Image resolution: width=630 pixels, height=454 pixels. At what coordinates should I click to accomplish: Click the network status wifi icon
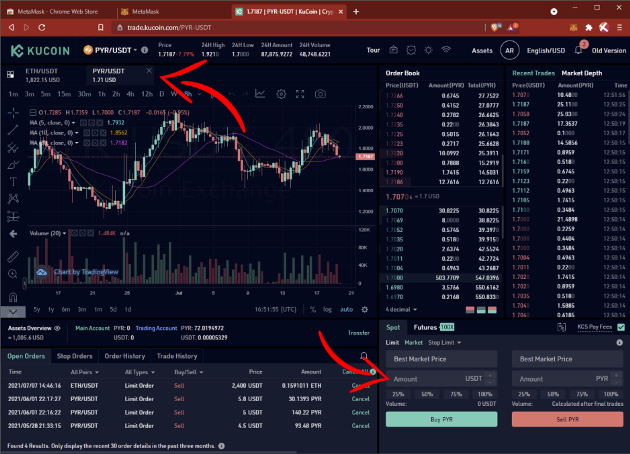[446, 49]
